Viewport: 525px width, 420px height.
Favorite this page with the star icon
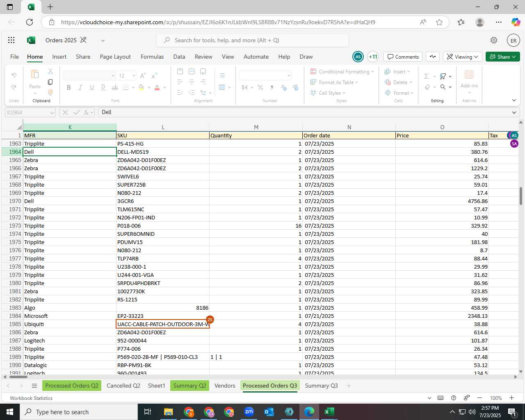click(439, 22)
